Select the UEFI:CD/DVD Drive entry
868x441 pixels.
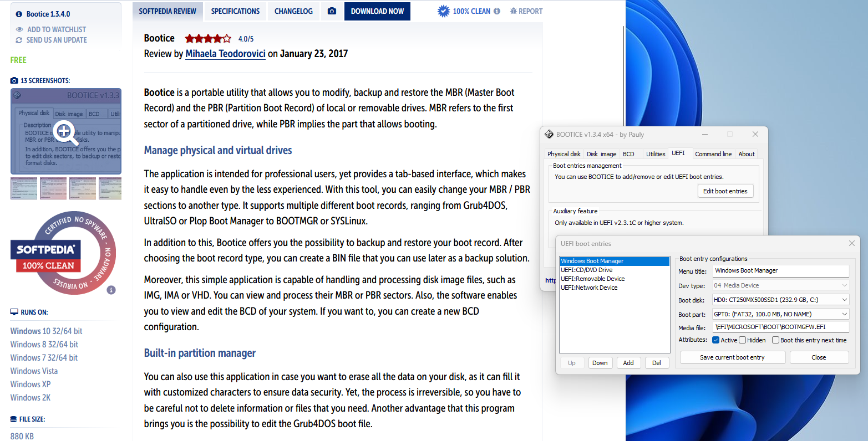tap(615, 270)
